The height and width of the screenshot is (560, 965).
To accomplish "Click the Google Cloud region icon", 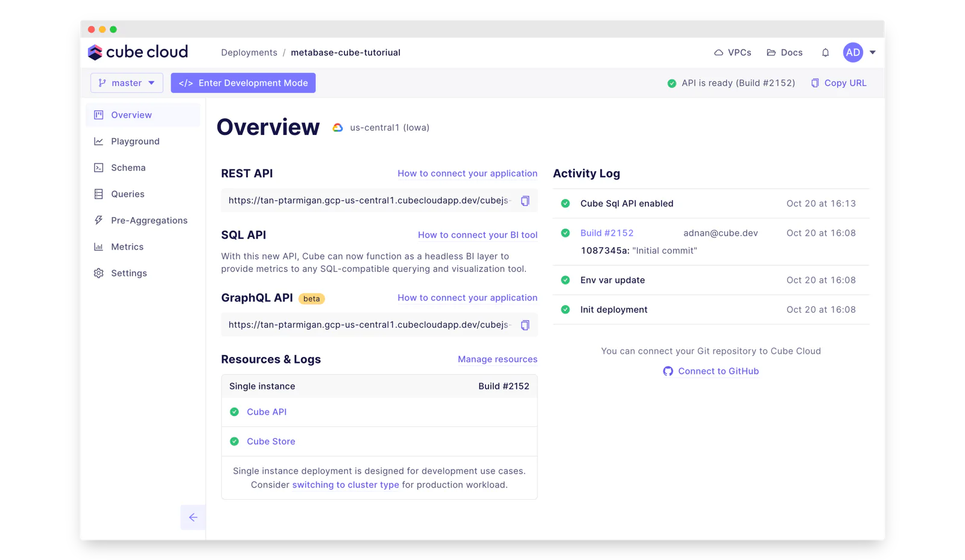I will 338,128.
